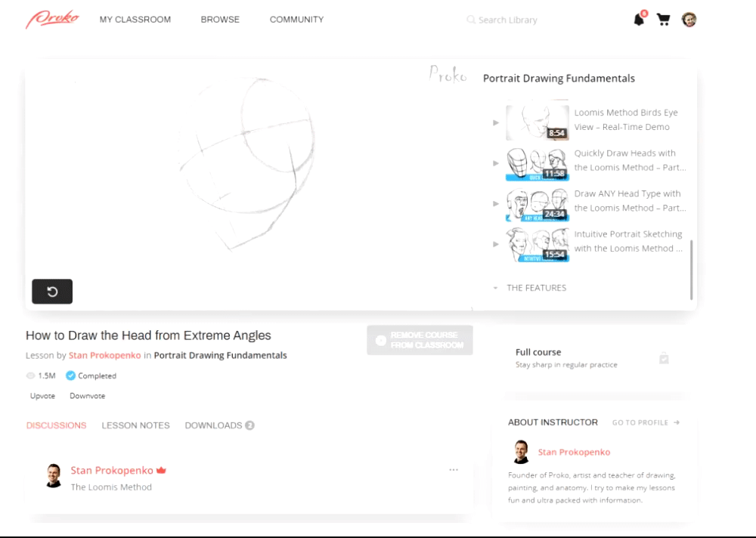This screenshot has width=756, height=538.
Task: Click the Full course card title
Action: pyautogui.click(x=538, y=352)
